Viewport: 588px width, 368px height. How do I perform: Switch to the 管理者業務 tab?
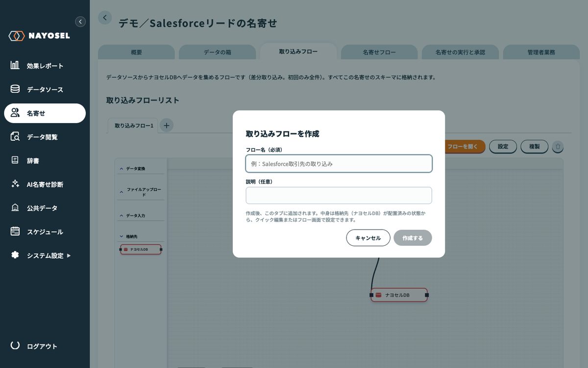541,52
